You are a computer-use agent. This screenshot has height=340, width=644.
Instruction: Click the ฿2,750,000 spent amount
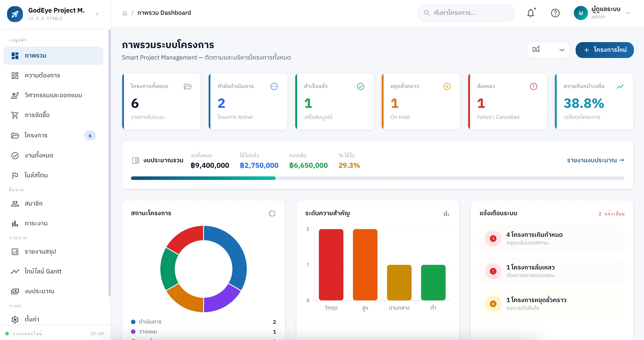(x=259, y=165)
